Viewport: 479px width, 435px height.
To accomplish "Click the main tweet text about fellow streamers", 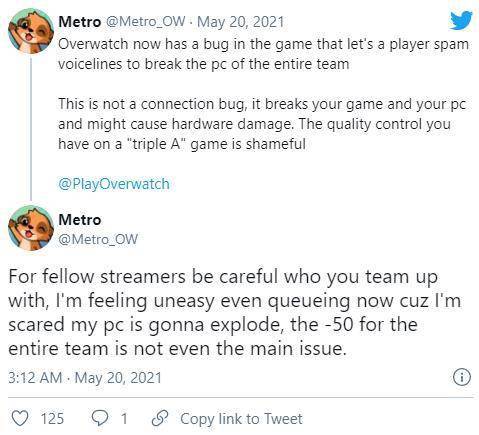I will [235, 312].
